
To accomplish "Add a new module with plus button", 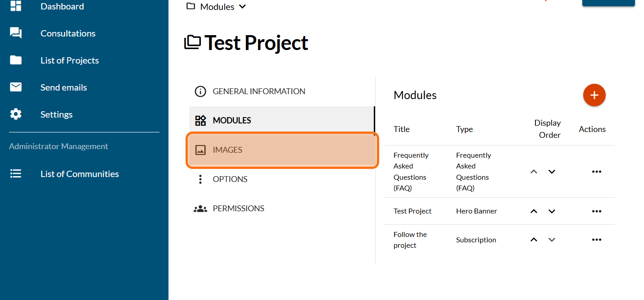I will (x=594, y=95).
